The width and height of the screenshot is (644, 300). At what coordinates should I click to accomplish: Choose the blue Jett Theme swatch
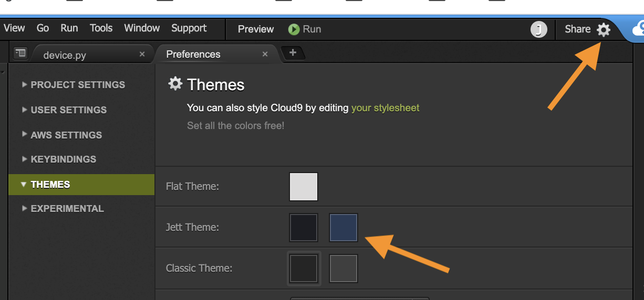(344, 228)
